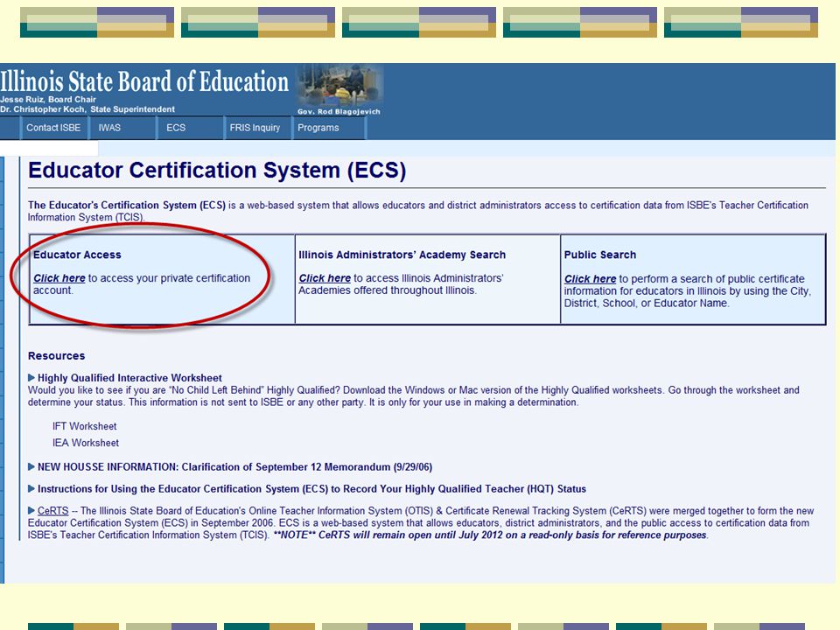Click here link under Educator Access
Viewport: 840px width, 630px height.
tap(59, 278)
